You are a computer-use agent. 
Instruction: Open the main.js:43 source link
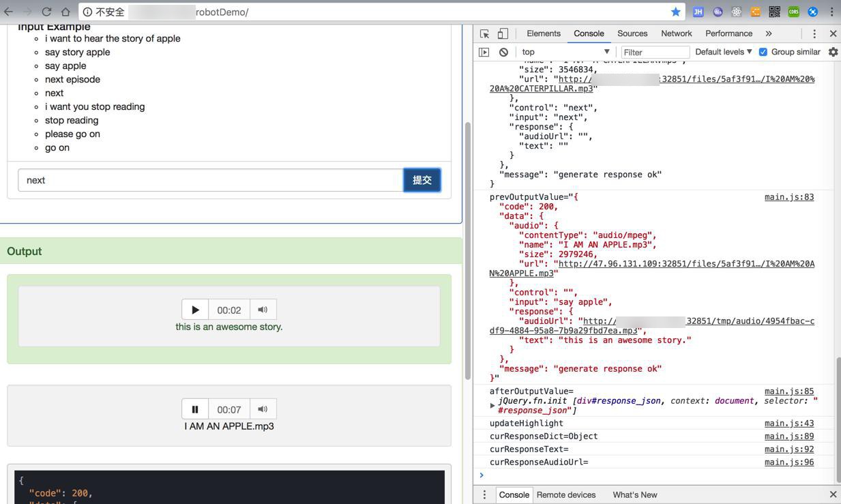[789, 424]
